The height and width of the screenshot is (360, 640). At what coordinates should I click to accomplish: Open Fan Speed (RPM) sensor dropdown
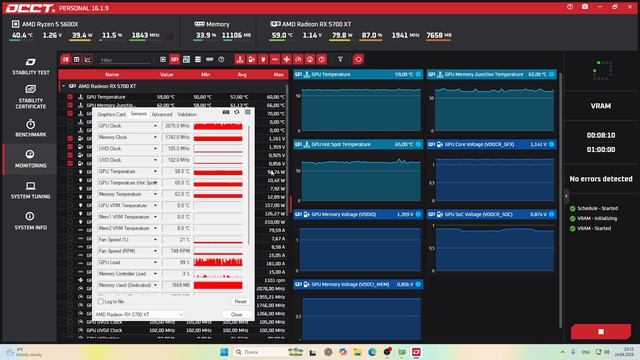point(155,251)
